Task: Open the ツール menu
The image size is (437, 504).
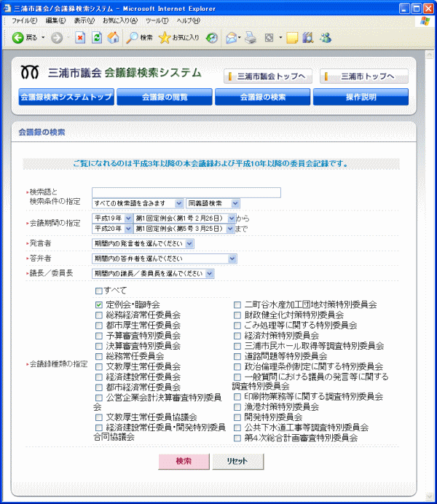Action: pos(157,21)
